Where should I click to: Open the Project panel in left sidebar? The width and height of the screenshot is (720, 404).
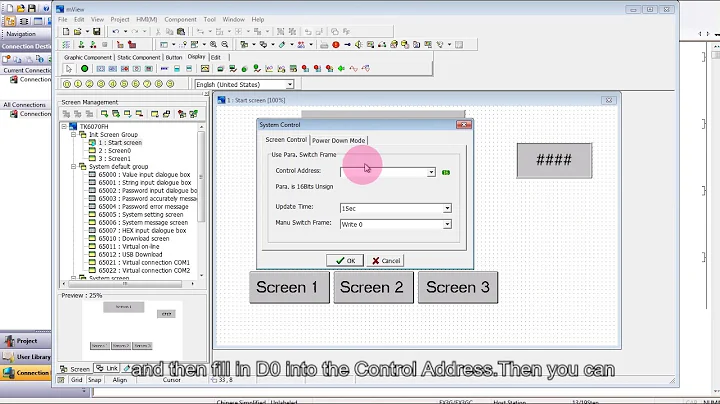26,341
